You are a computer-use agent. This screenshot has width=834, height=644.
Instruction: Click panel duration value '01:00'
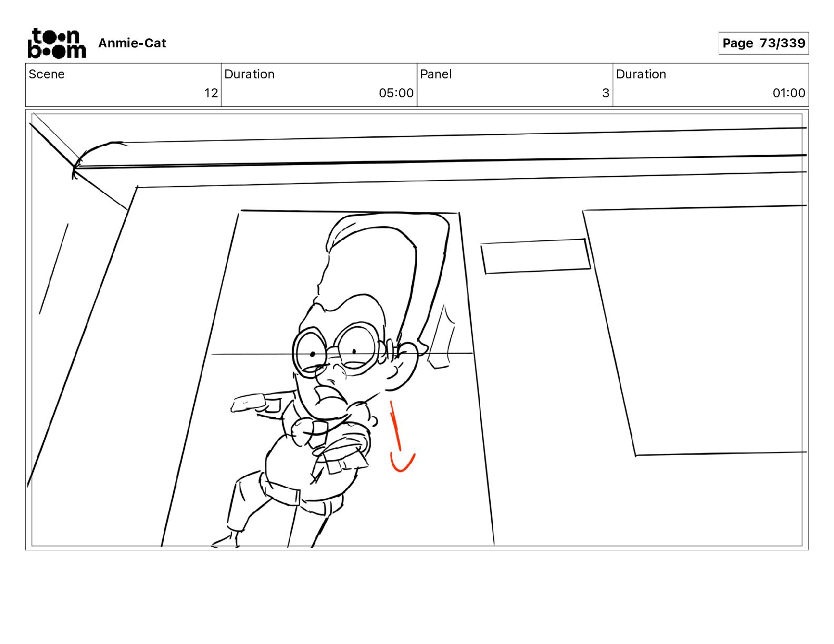789,93
